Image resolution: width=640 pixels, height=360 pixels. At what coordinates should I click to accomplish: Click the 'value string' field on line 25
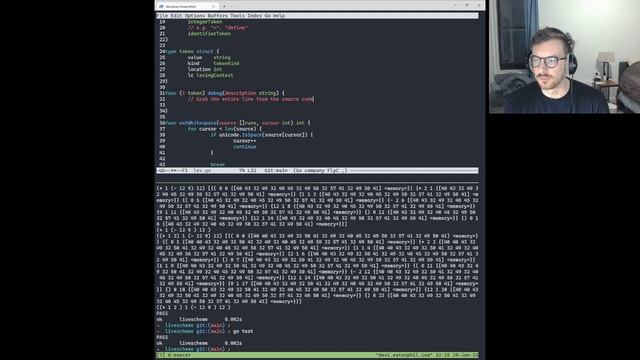pyautogui.click(x=209, y=57)
